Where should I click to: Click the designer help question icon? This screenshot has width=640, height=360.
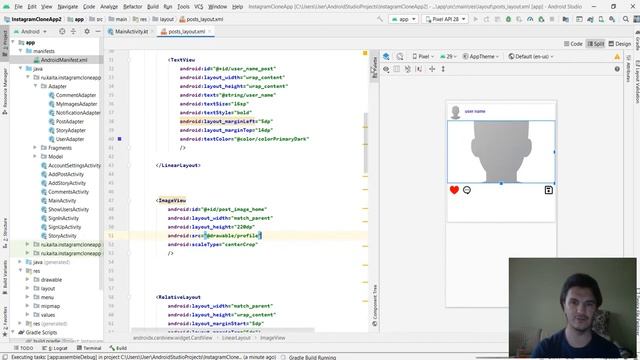coord(617,69)
